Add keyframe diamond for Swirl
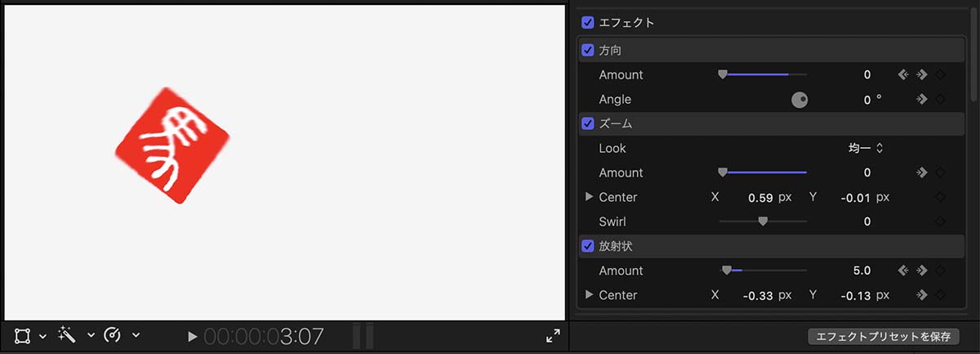 point(940,222)
